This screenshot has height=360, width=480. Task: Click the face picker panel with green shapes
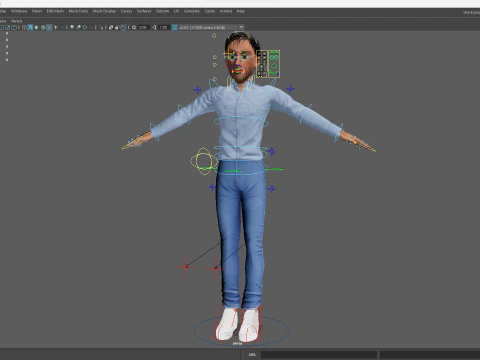(x=274, y=64)
